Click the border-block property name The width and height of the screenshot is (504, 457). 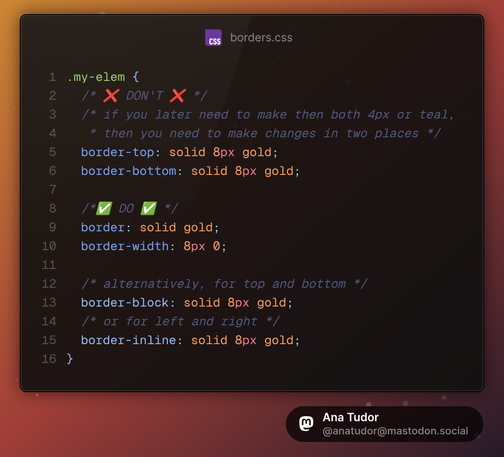click(x=125, y=303)
